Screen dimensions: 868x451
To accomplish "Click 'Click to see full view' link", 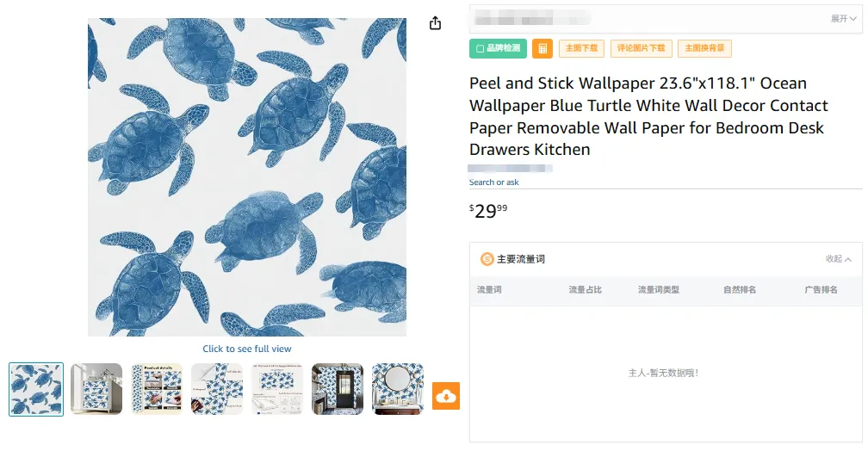I will coord(247,349).
